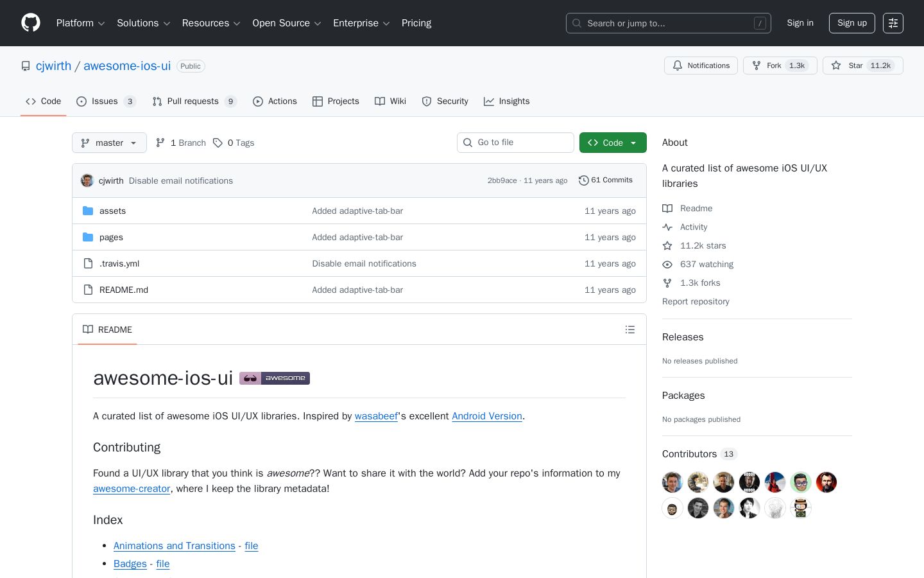924x578 pixels.
Task: Open the 'Disable email notifications' latest commit message
Action: (181, 180)
